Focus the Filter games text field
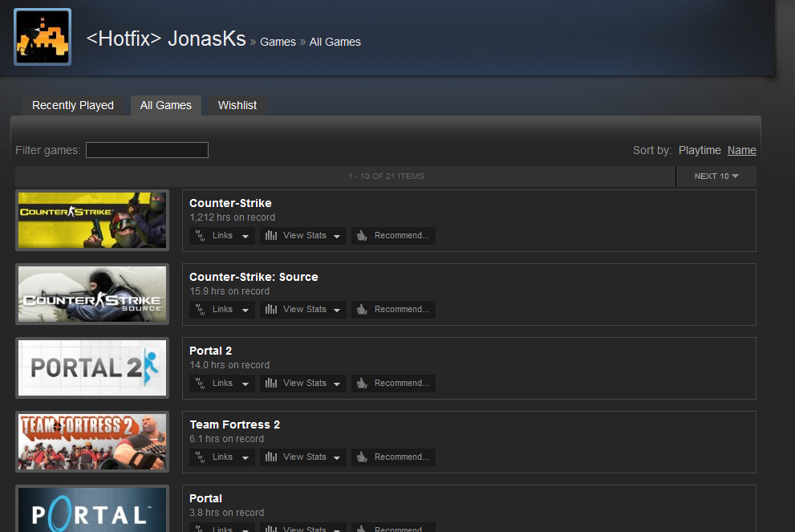 point(147,150)
